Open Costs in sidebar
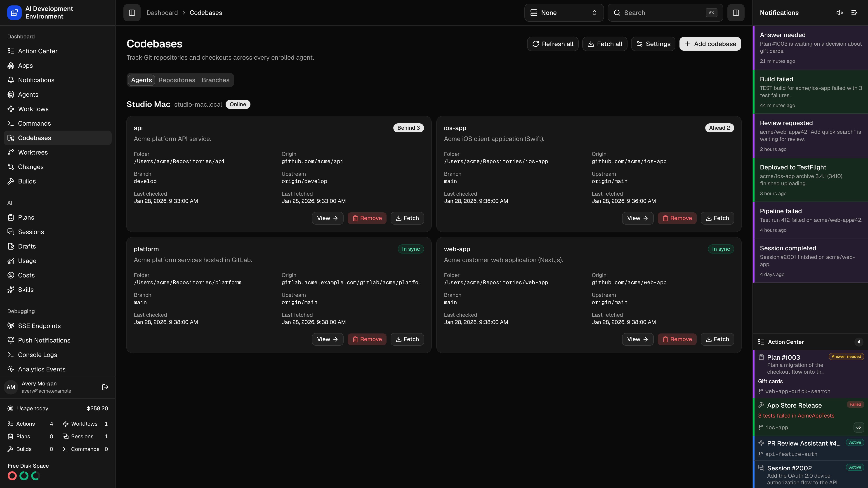The height and width of the screenshot is (488, 868). tap(58, 275)
